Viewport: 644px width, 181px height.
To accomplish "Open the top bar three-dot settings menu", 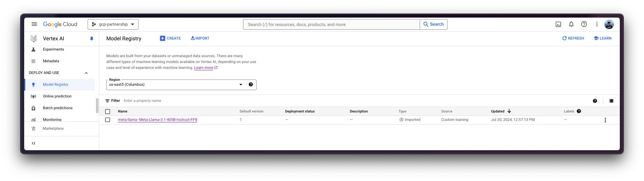I will click(x=597, y=24).
